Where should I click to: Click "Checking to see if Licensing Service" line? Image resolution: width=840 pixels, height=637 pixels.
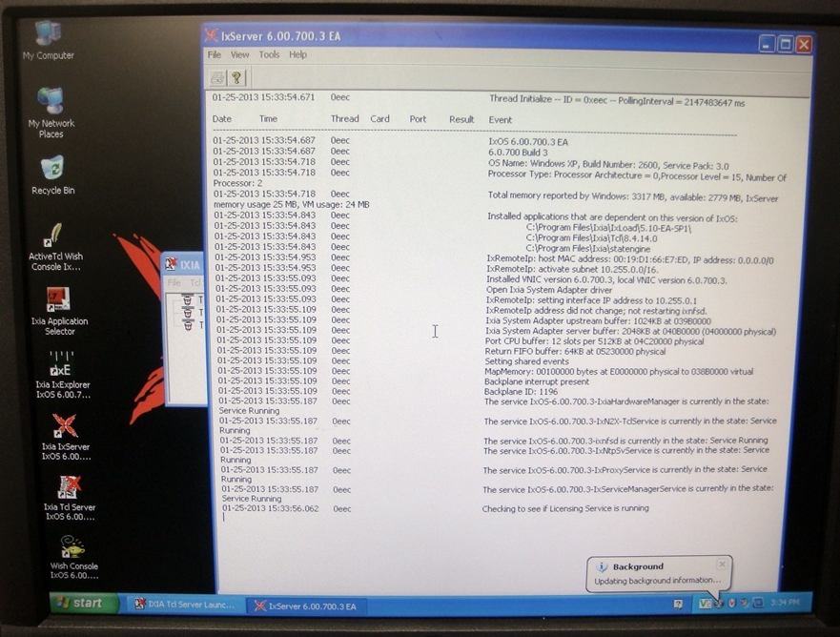(565, 508)
